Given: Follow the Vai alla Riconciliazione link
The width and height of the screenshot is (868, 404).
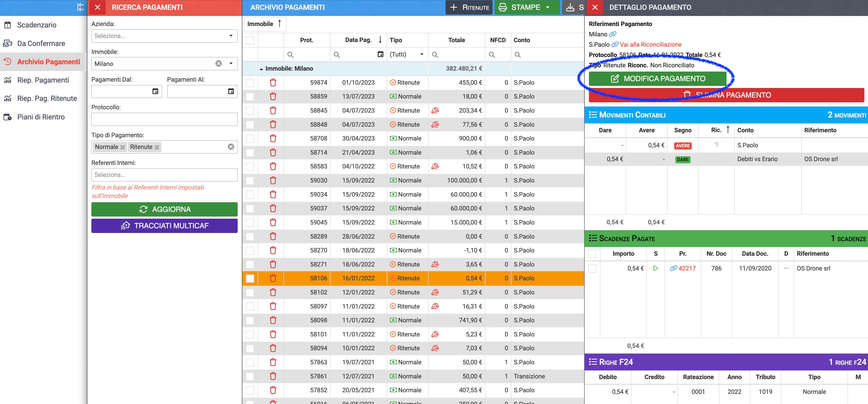Looking at the screenshot, I should pos(650,44).
